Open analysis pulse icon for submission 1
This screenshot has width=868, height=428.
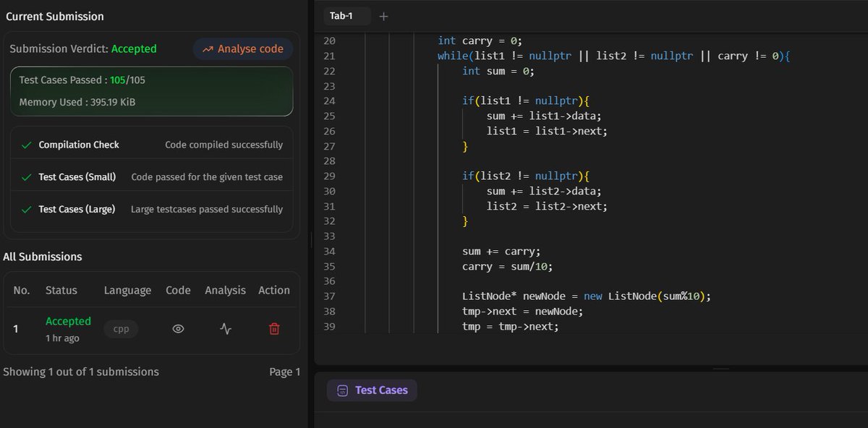(226, 329)
